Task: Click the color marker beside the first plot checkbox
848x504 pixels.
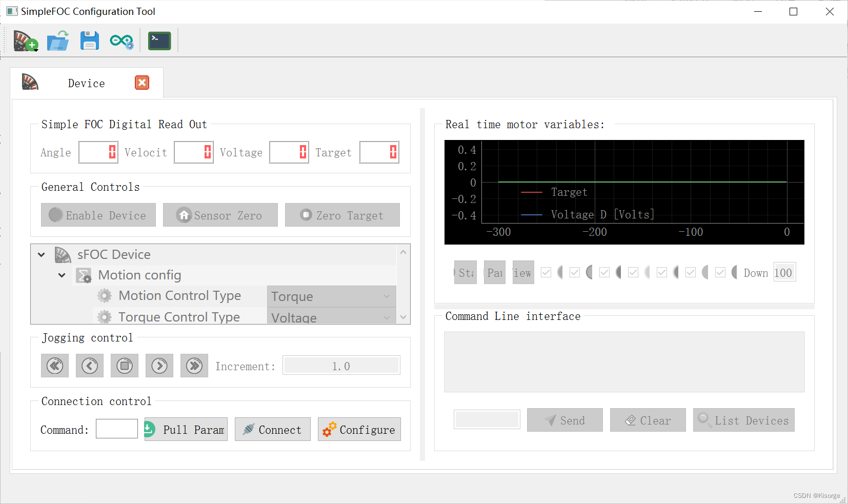Action: 560,272
